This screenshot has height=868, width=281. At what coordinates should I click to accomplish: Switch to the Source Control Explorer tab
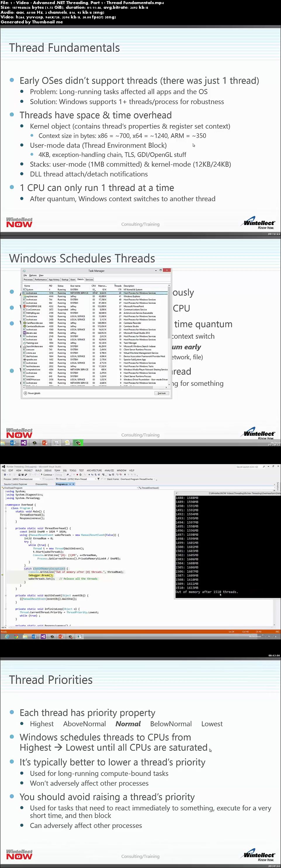[x=15, y=484]
